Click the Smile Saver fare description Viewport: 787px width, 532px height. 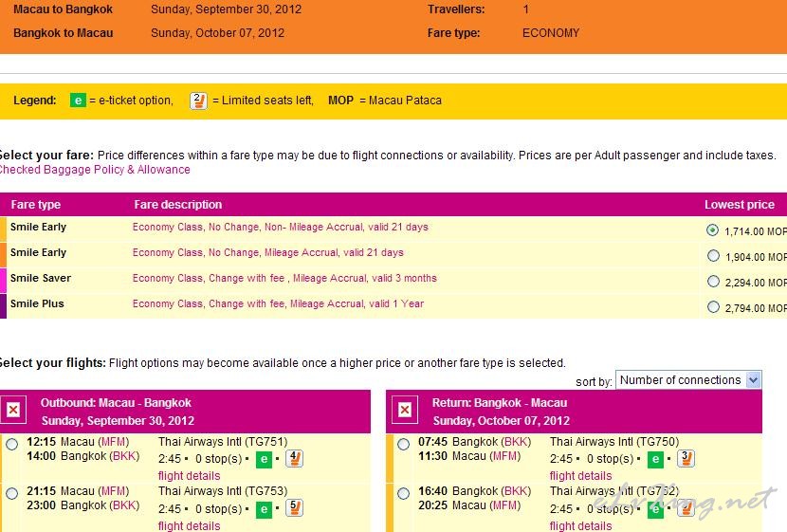tap(284, 279)
